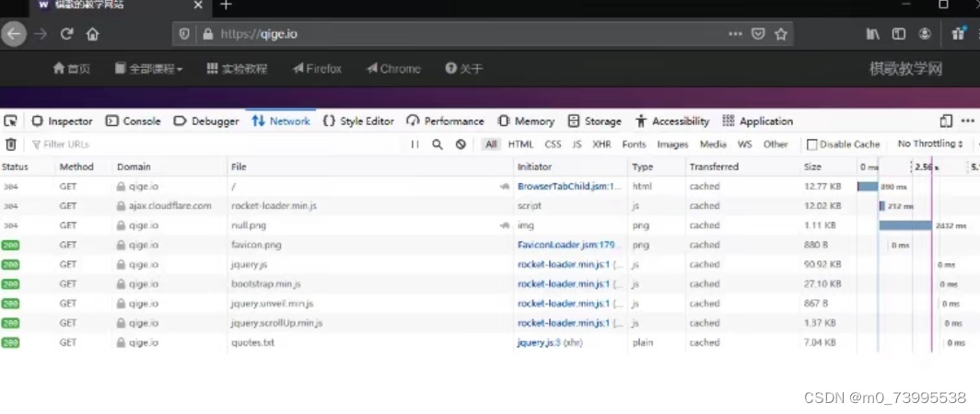This screenshot has width=980, height=414.
Task: Pause network recording with pause icon
Action: 415,144
